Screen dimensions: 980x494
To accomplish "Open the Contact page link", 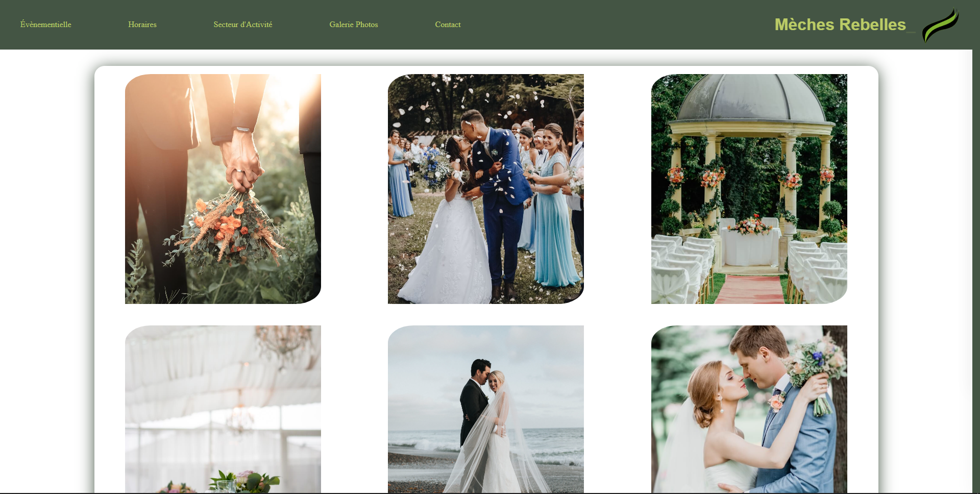I will 448,25.
